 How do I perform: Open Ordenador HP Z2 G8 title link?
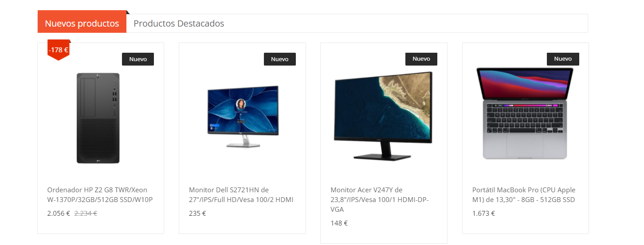pyautogui.click(x=100, y=195)
